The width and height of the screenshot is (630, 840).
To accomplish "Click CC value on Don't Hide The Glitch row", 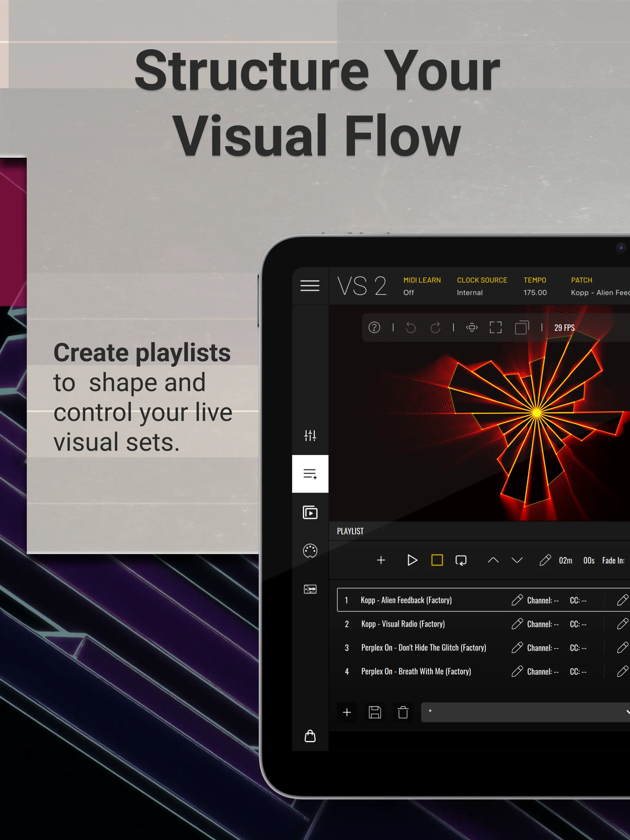I will pos(578,648).
